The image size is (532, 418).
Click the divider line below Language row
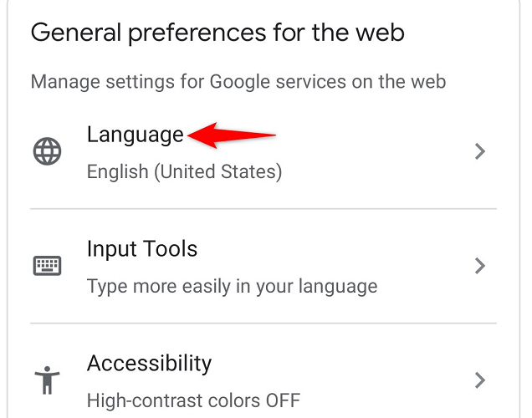pyautogui.click(x=263, y=209)
